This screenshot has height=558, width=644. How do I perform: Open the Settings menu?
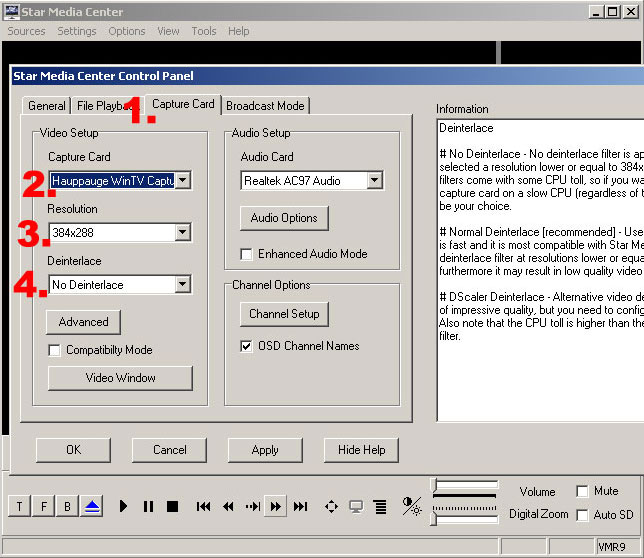pyautogui.click(x=77, y=31)
